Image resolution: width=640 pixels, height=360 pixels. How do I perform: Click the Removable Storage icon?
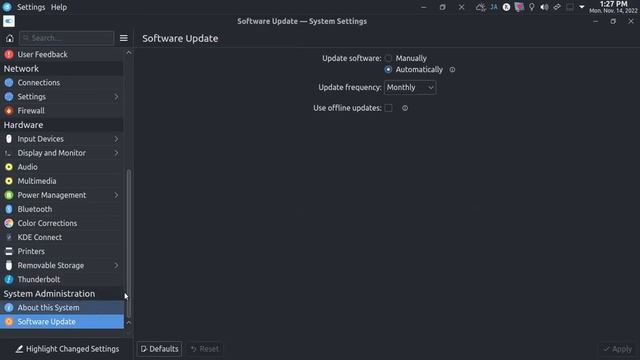tap(9, 265)
